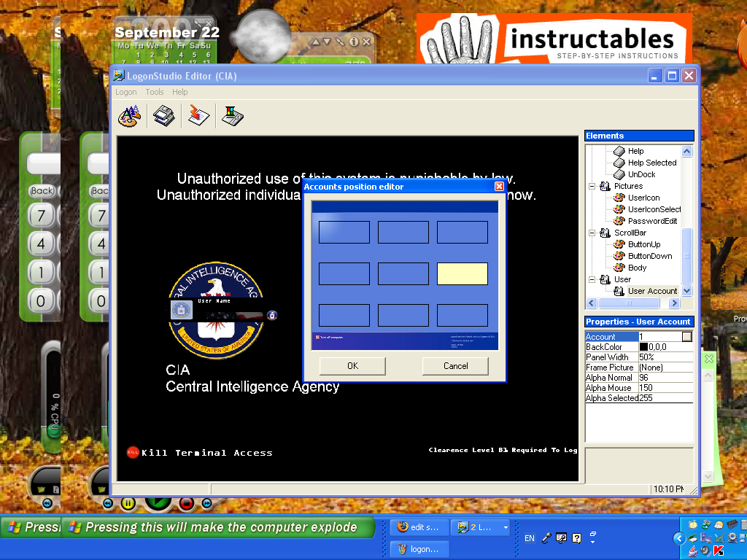Click the Java coffee cup tray icon
Screen dimensions: 747x560
[x=693, y=551]
